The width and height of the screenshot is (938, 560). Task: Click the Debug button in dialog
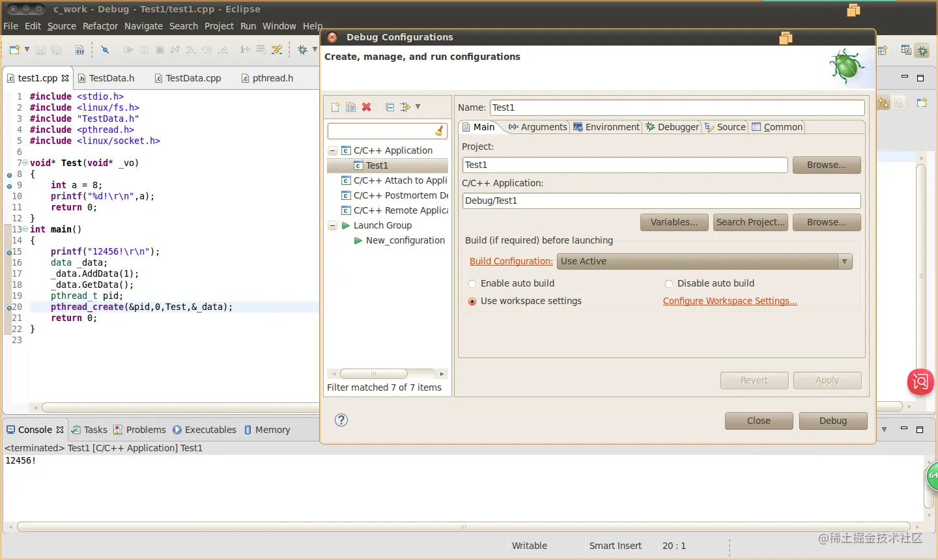pyautogui.click(x=833, y=421)
